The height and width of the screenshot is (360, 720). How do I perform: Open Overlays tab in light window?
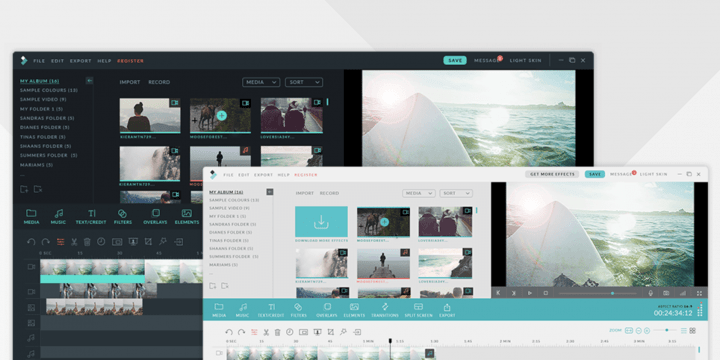(326, 310)
